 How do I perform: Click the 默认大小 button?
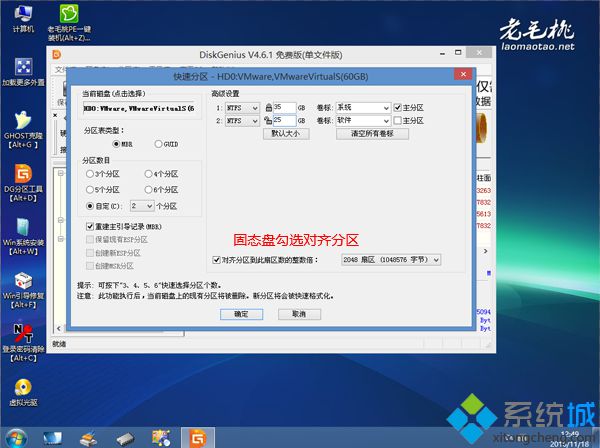286,134
